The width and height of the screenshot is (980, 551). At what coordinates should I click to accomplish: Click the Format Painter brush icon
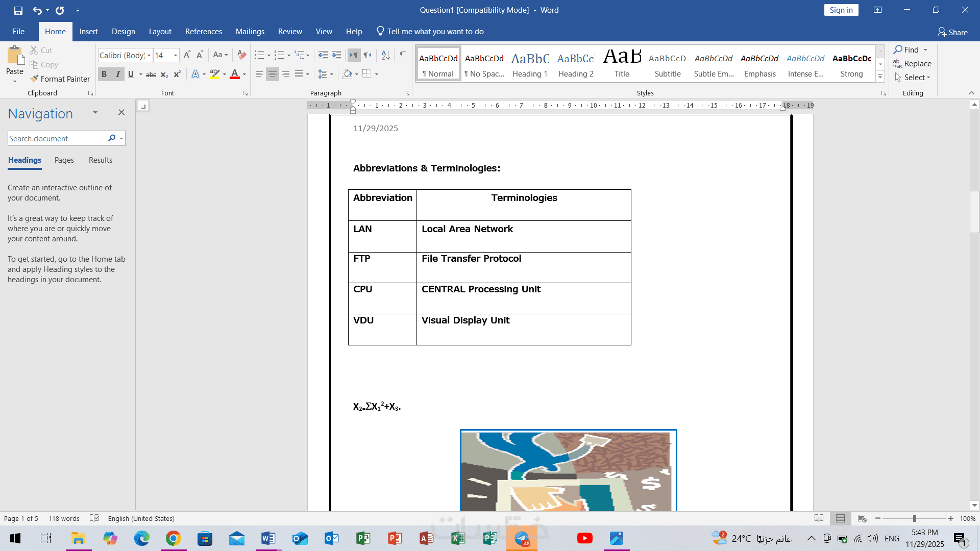click(34, 79)
